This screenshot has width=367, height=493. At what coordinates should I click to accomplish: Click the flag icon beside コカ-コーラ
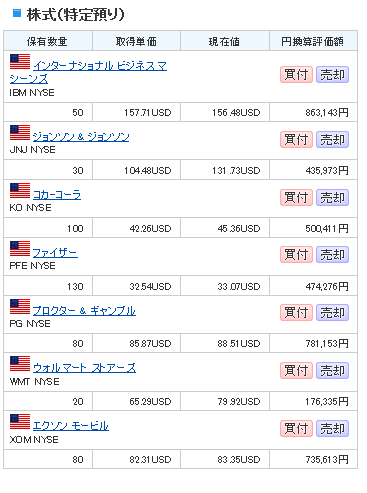[x=20, y=191]
